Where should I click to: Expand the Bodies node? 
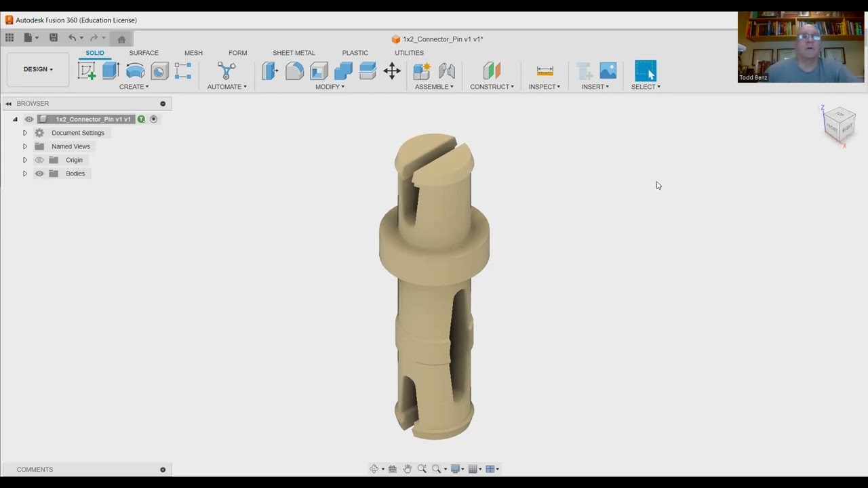25,174
